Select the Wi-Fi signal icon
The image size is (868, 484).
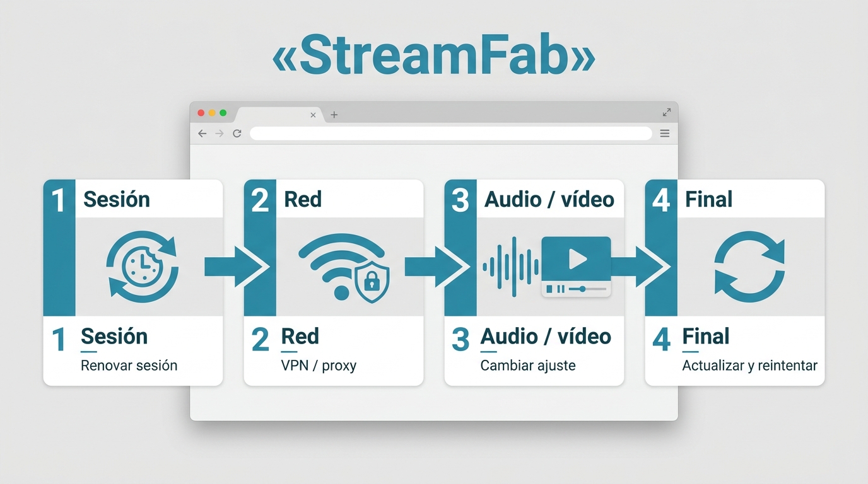tap(341, 266)
